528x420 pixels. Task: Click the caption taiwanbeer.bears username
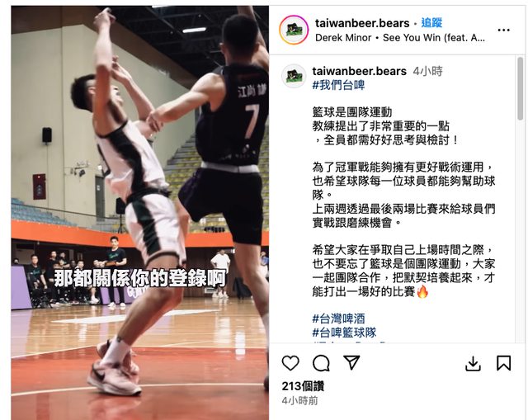(360, 71)
